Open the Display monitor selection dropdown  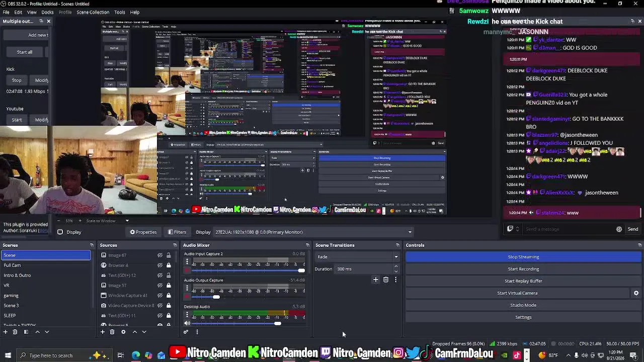click(x=313, y=232)
